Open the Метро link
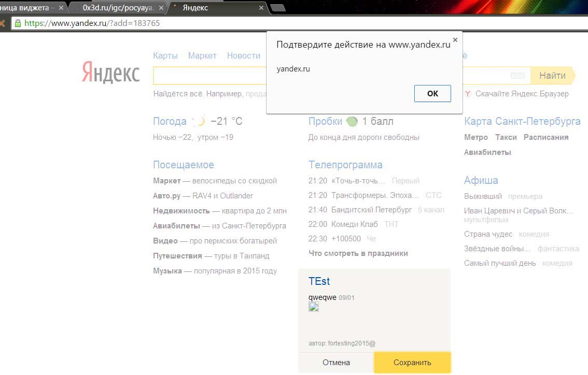Viewport: 588px width, 375px height. (476, 137)
